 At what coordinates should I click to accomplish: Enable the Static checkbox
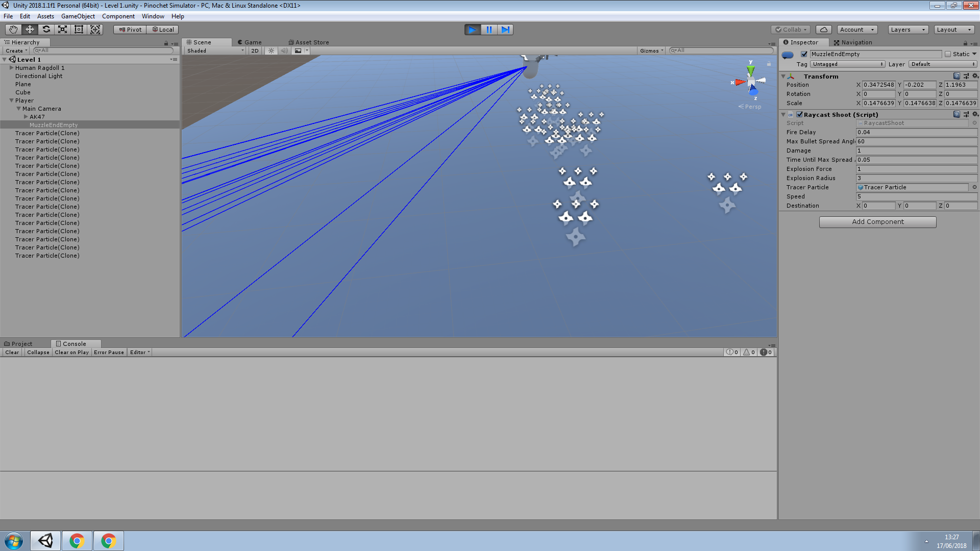coord(948,54)
